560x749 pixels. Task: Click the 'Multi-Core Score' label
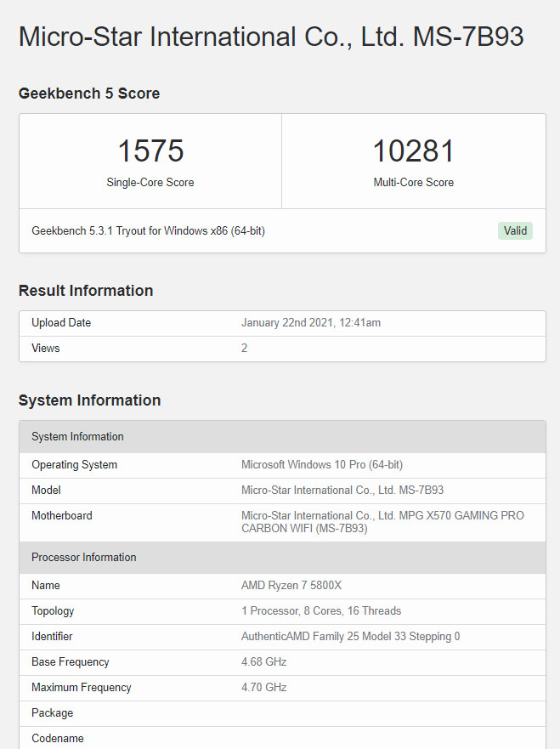414,182
